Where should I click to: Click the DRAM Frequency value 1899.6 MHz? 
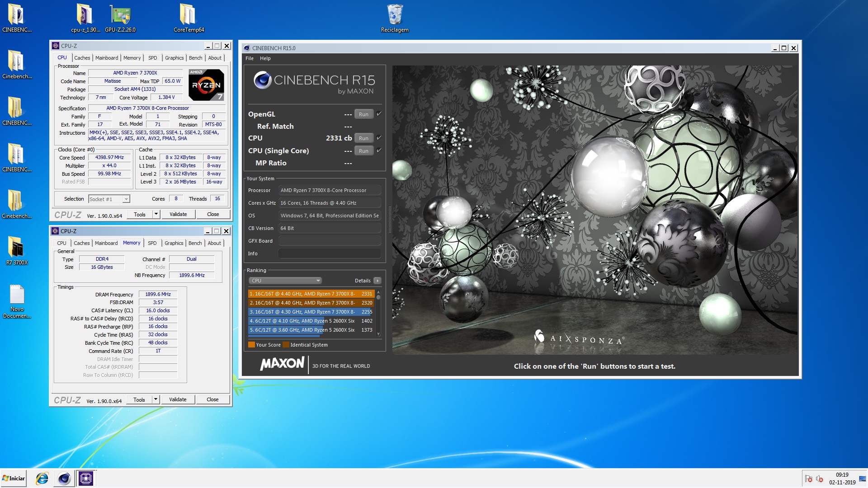point(158,294)
